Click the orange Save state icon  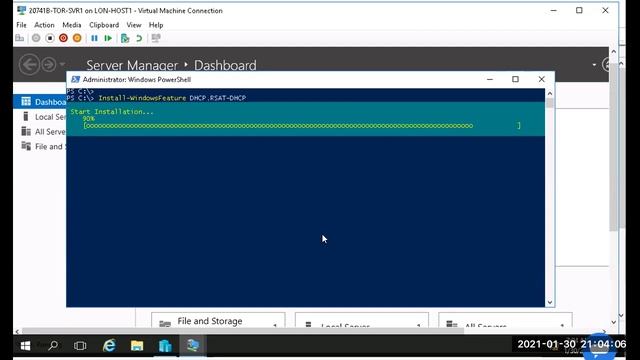(77, 38)
